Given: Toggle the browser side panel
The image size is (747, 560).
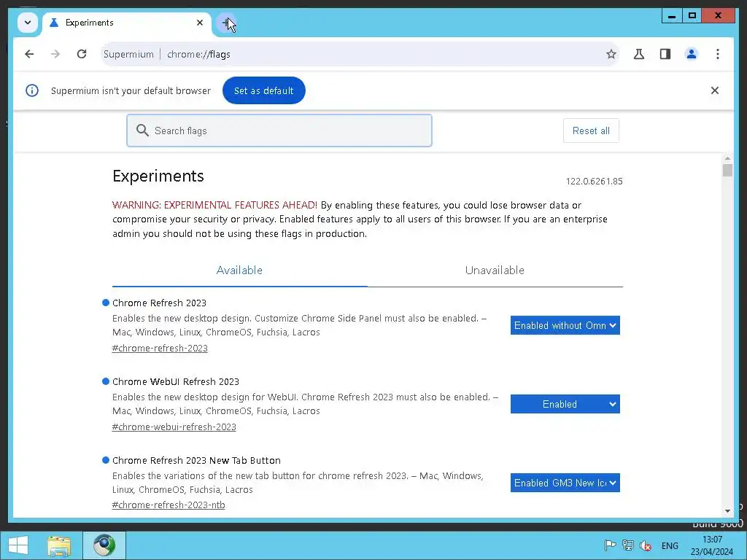Looking at the screenshot, I should pos(665,54).
